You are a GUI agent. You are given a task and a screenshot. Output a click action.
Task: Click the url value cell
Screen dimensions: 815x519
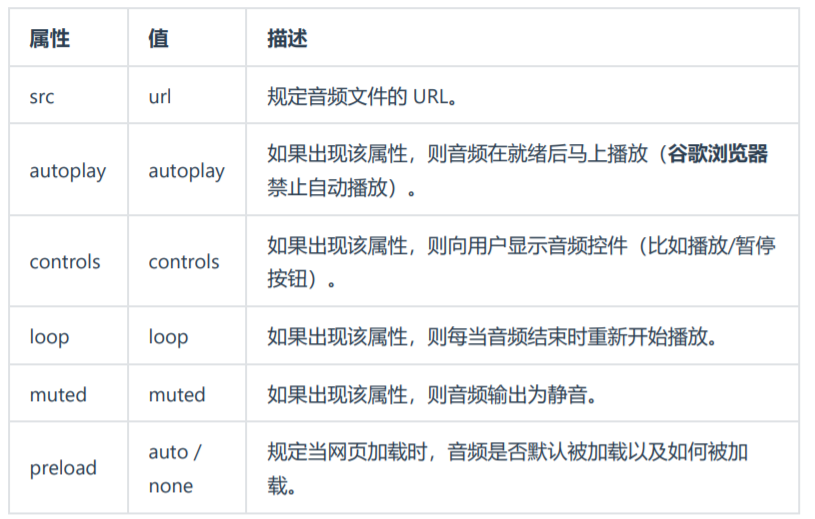(160, 97)
